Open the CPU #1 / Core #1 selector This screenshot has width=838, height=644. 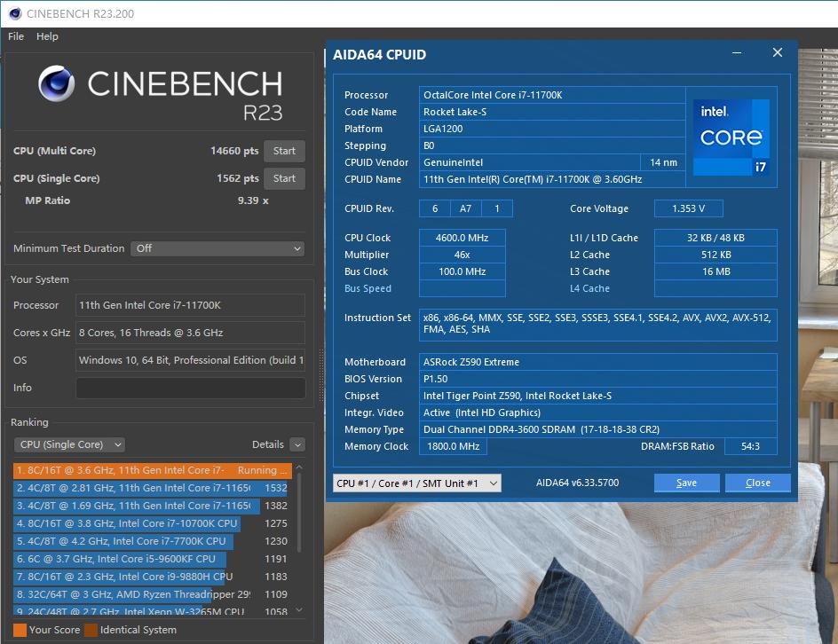tap(416, 483)
